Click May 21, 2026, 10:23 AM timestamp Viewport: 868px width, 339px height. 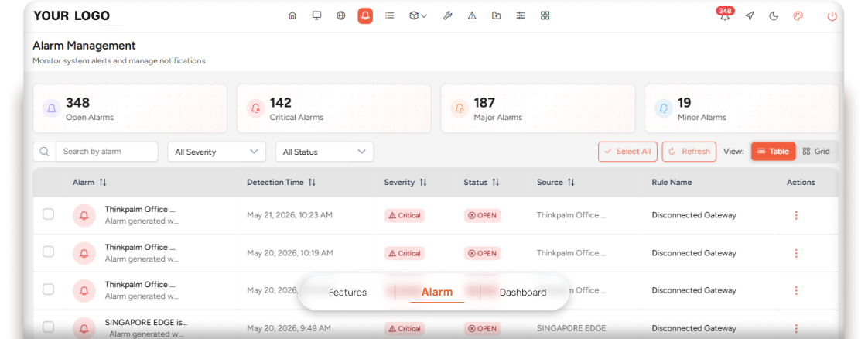[x=289, y=215]
